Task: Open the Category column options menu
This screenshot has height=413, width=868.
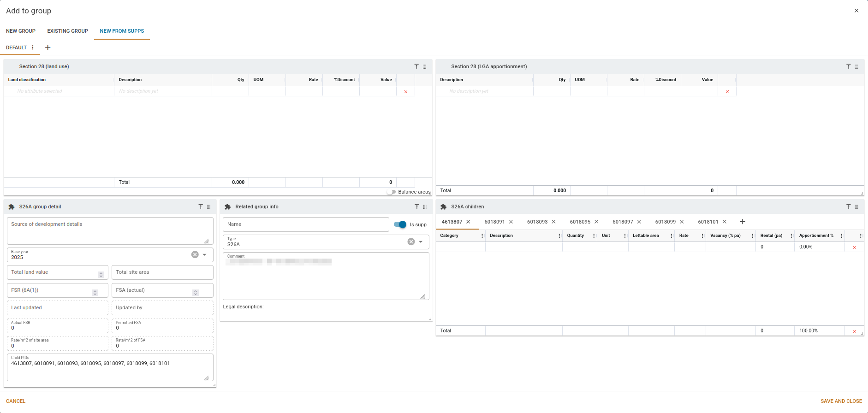Action: (x=482, y=236)
